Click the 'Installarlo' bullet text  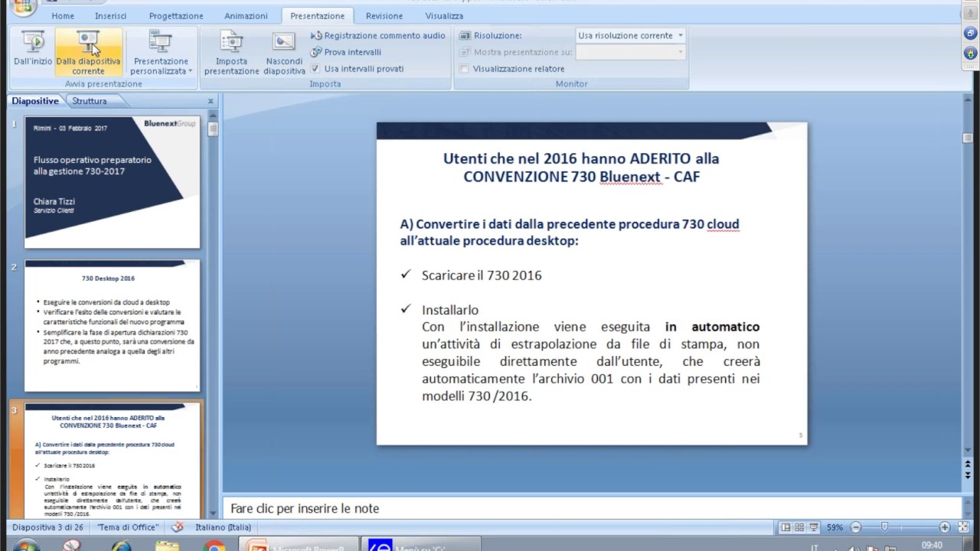pos(450,310)
